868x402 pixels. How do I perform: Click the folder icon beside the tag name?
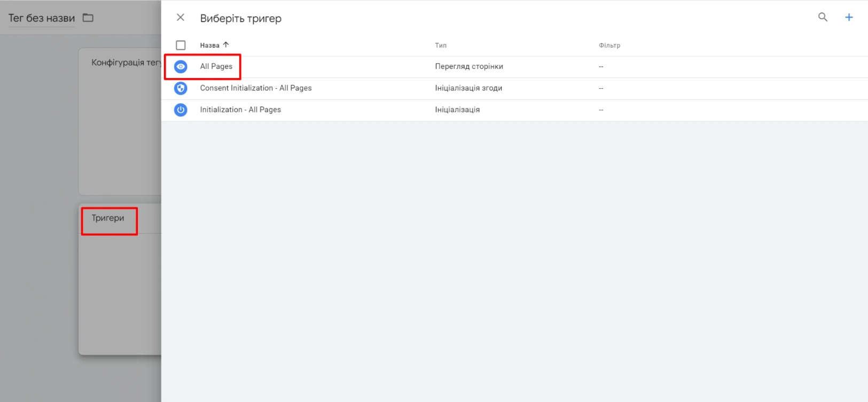pos(88,18)
